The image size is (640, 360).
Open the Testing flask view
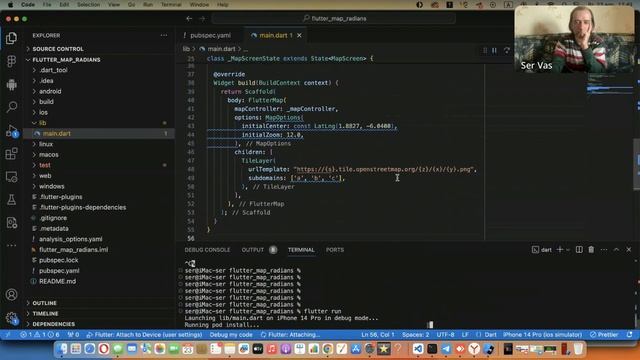click(11, 200)
